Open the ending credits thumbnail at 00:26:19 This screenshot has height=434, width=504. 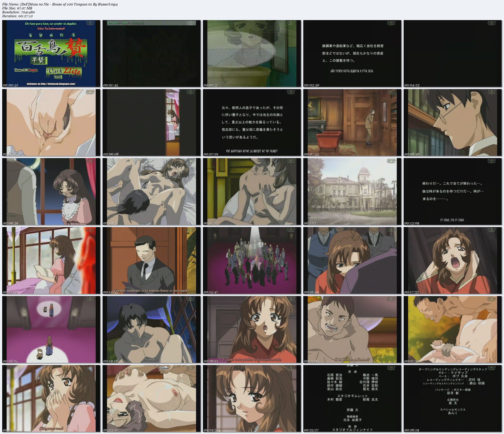point(453,398)
